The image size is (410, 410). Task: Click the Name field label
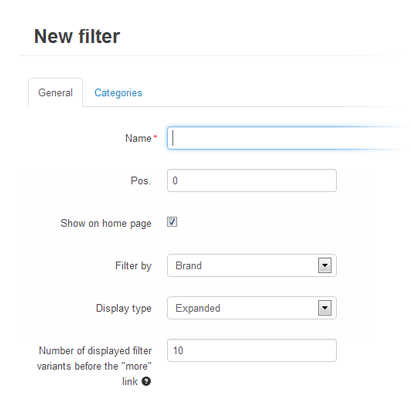pos(138,138)
